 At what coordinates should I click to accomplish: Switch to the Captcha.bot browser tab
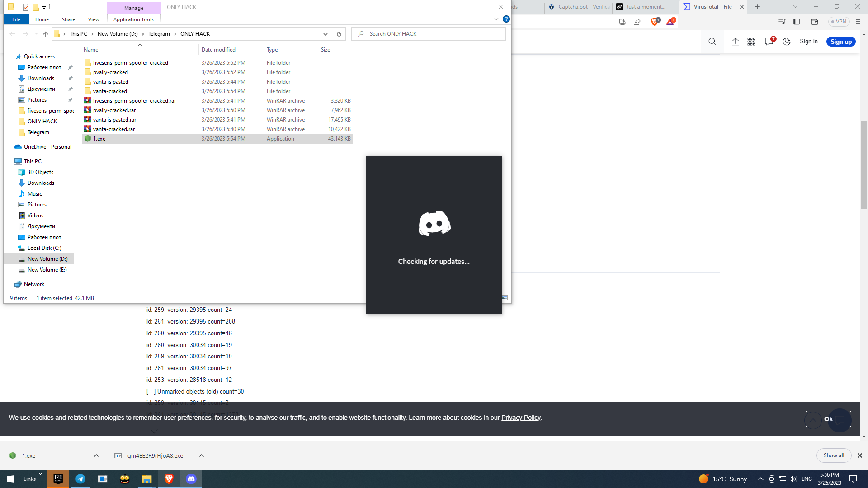click(x=579, y=7)
